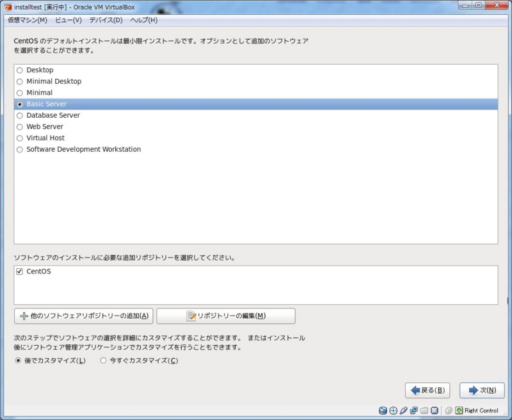Image resolution: width=512 pixels, height=420 pixels.
Task: Choose the Minimal install option
Action: 20,93
